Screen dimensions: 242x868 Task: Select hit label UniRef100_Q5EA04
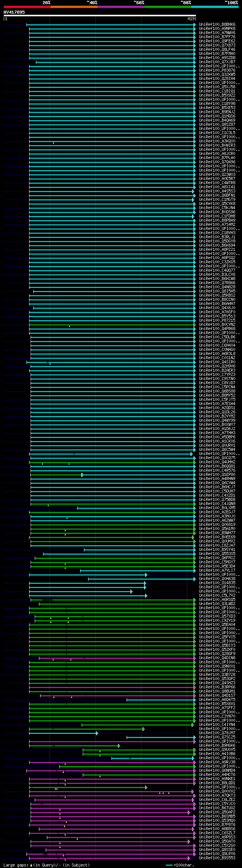click(x=217, y=625)
